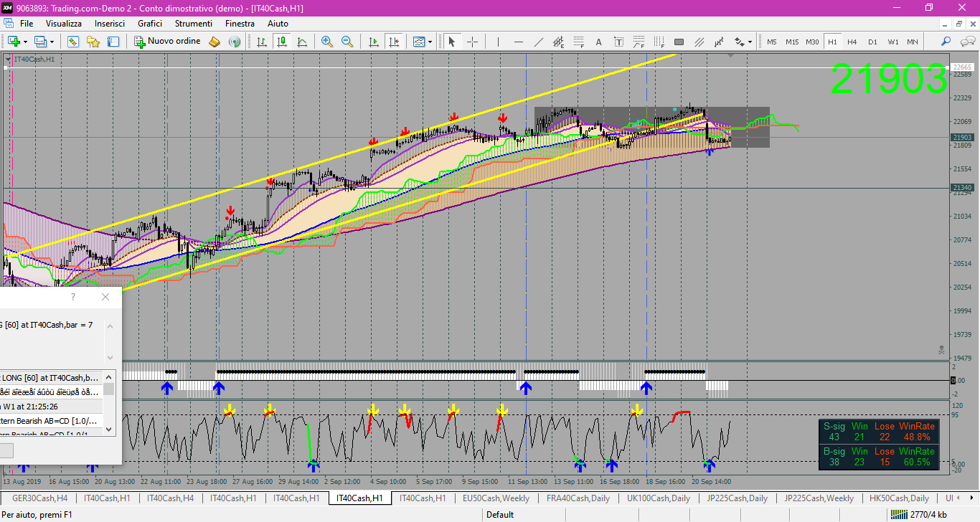The width and height of the screenshot is (980, 522).
Task: Switch to M5 timeframe
Action: (772, 42)
